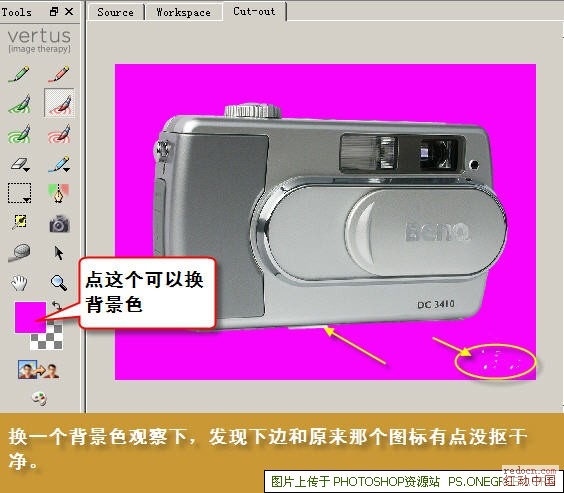Click the magenta background color swatch
Image resolution: width=564 pixels, height=493 pixels.
point(30,317)
